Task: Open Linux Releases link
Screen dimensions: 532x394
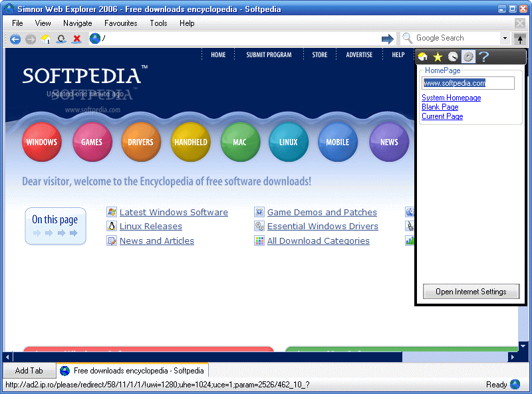Action: coord(151,227)
